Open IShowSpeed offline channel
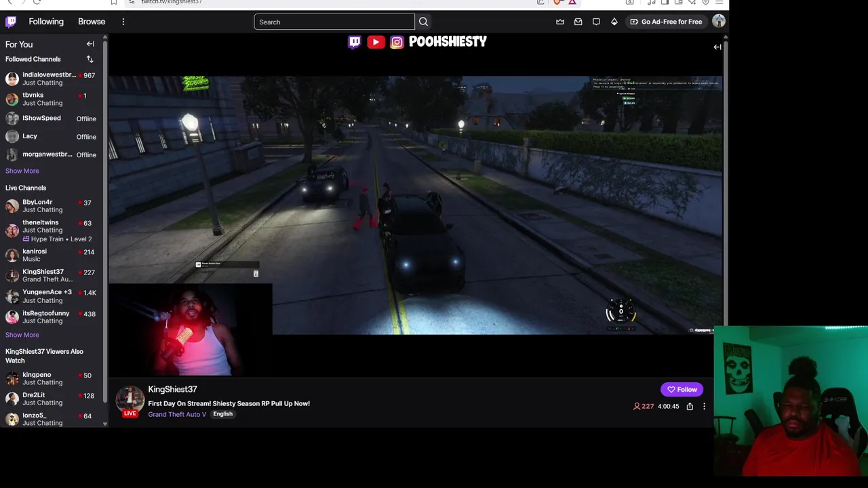This screenshot has width=868, height=488. (x=52, y=119)
